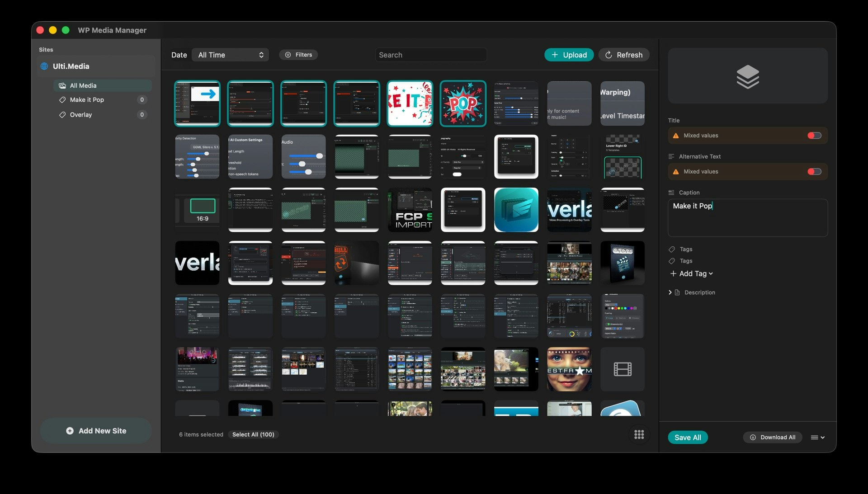
Task: Toggle Mixed values for Alternative Text
Action: coord(814,171)
